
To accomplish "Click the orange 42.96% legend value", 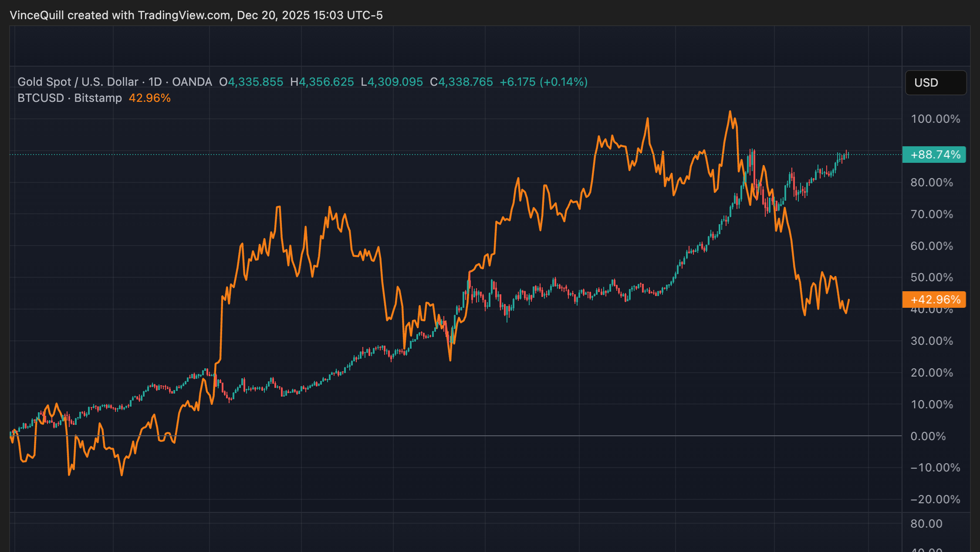I will click(149, 98).
